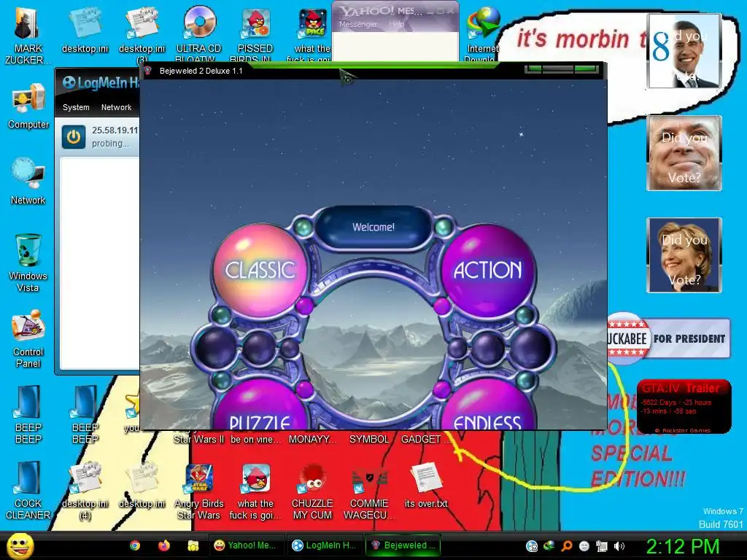Click the Welcome! banner in Bejeweled

pyautogui.click(x=373, y=227)
